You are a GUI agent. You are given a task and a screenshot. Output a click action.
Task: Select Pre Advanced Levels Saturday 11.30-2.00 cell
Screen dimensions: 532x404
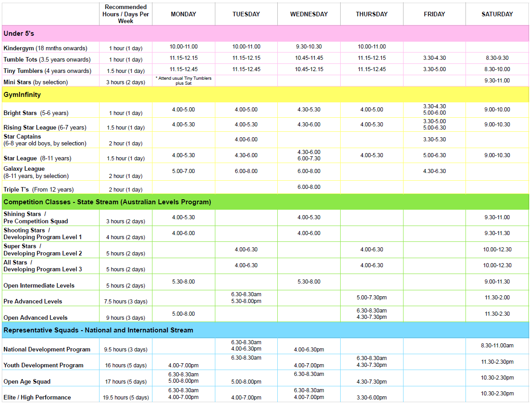[x=497, y=298]
